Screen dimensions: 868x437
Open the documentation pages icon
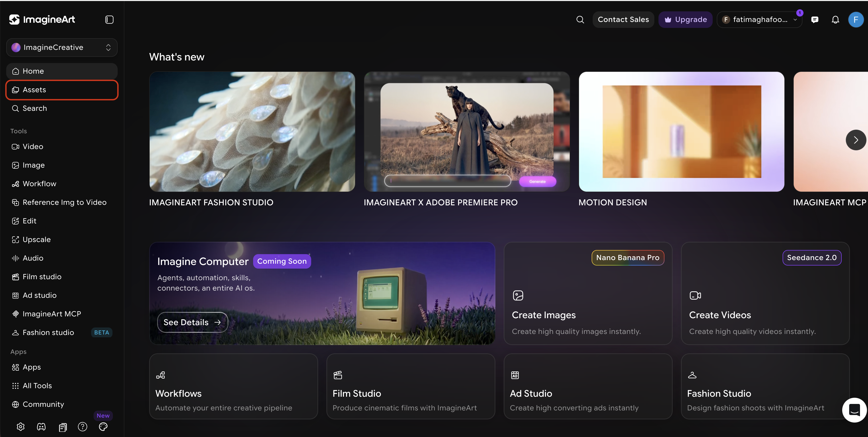63,427
